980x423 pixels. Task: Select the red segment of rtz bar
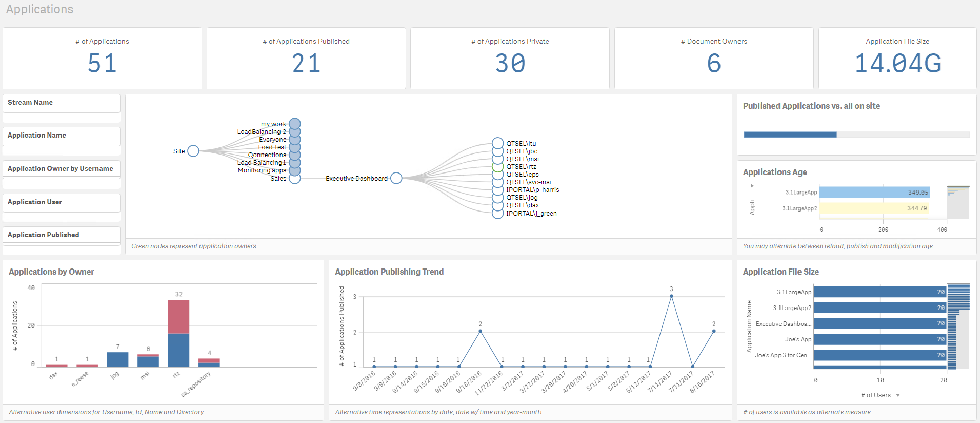point(178,317)
